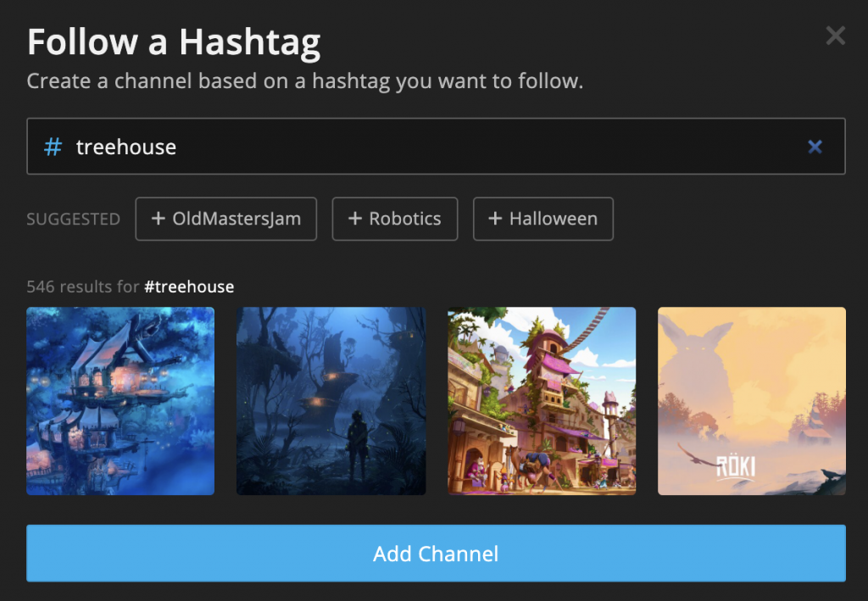Click the 'Create a channel based on a hashtag' subtitle
Image resolution: width=868 pixels, height=601 pixels.
point(305,81)
